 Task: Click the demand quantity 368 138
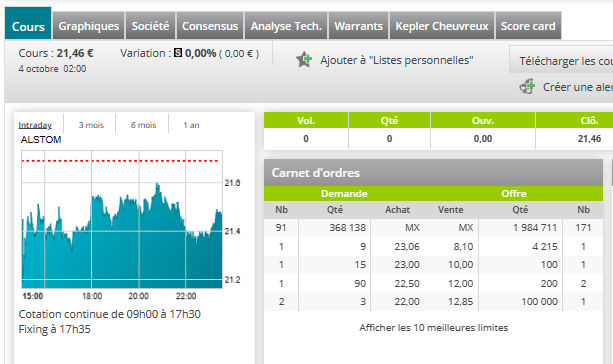point(347,228)
